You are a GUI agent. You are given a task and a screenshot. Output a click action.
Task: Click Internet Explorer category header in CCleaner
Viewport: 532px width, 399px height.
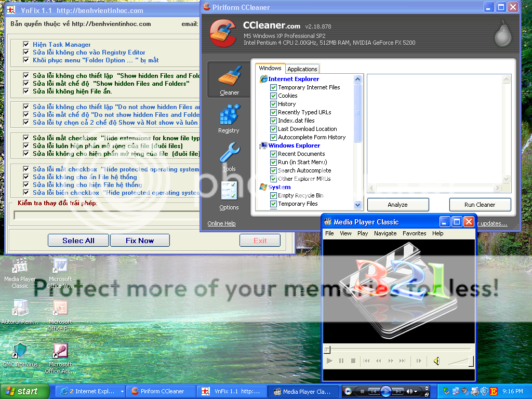click(294, 79)
